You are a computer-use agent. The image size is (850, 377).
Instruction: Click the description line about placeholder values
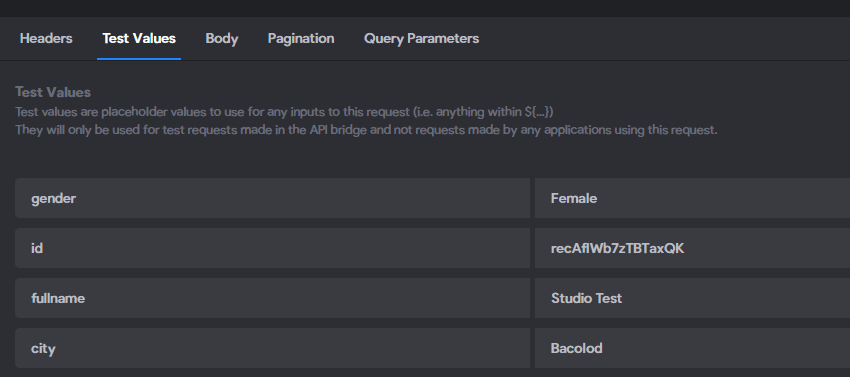point(284,112)
